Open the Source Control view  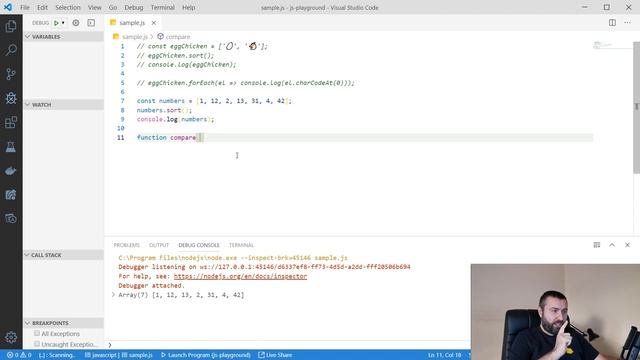coord(11,74)
